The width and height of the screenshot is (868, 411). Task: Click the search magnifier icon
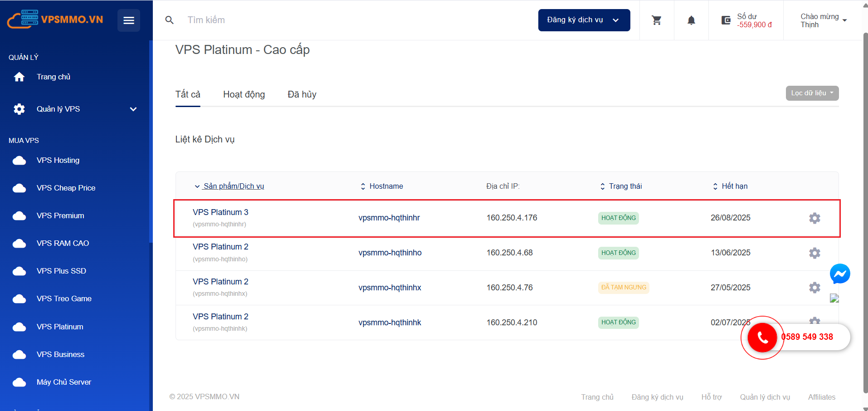pos(170,20)
